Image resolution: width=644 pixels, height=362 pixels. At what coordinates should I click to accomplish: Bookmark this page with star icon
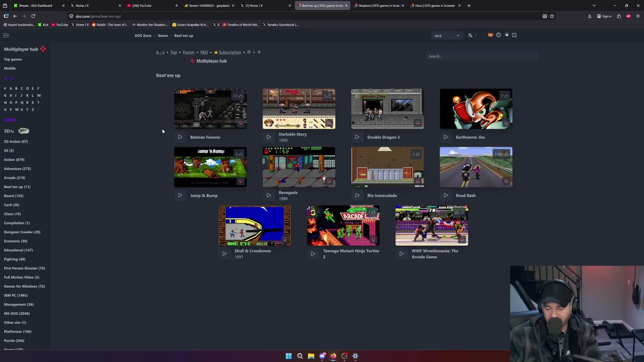pyautogui.click(x=552, y=16)
